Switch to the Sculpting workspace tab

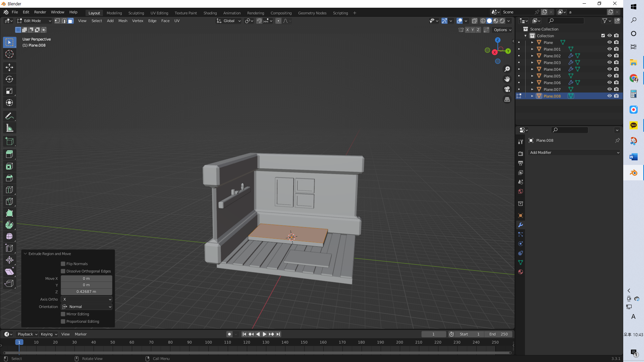click(136, 13)
